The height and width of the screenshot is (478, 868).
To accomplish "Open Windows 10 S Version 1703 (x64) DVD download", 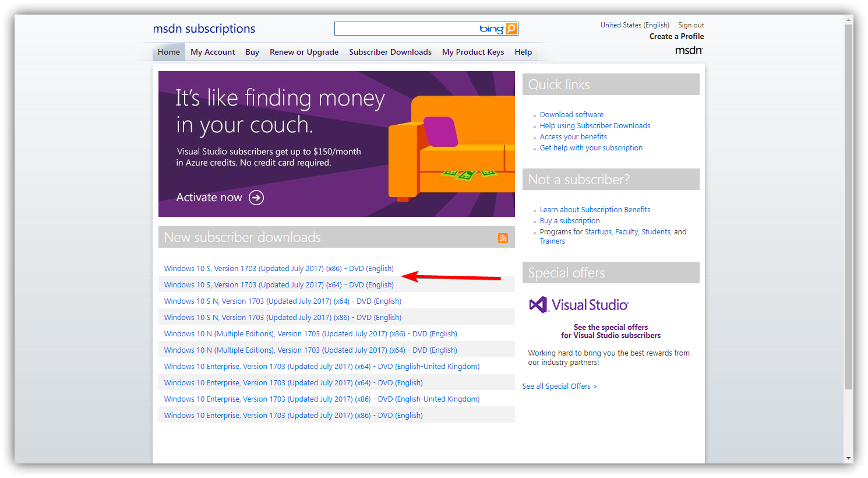I will coord(279,285).
